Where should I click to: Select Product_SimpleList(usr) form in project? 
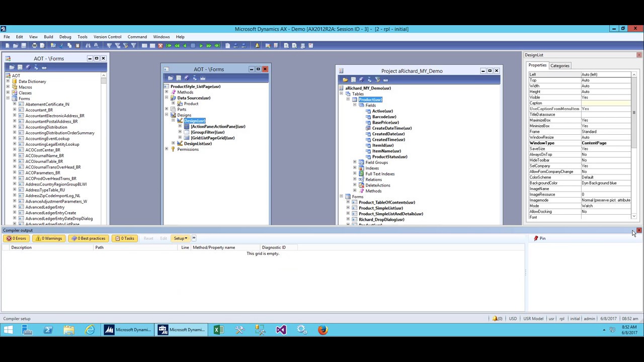click(381, 208)
